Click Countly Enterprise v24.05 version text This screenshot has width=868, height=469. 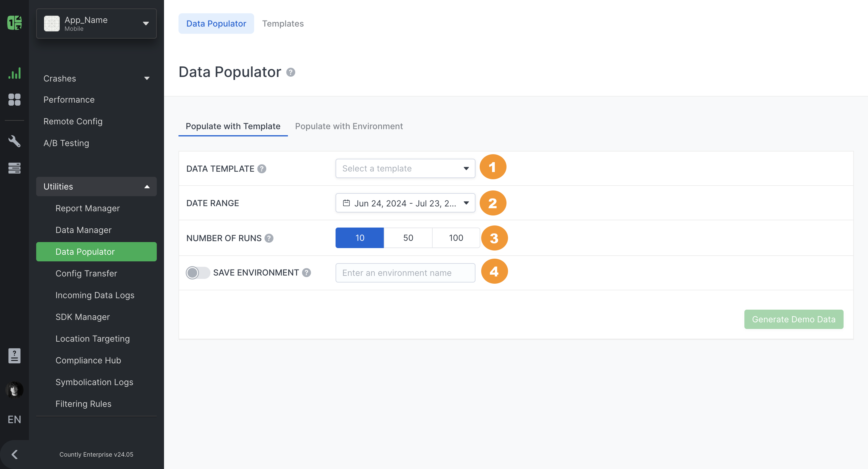[96, 455]
